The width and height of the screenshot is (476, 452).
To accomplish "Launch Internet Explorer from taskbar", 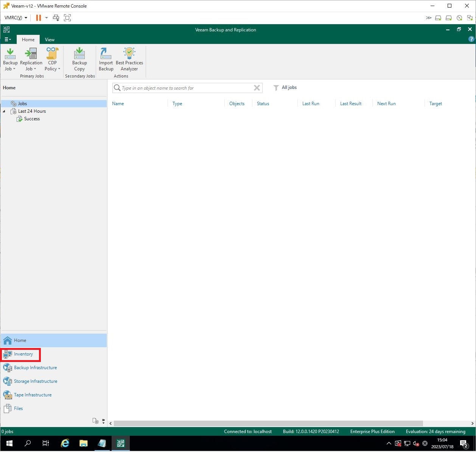I will 65,443.
